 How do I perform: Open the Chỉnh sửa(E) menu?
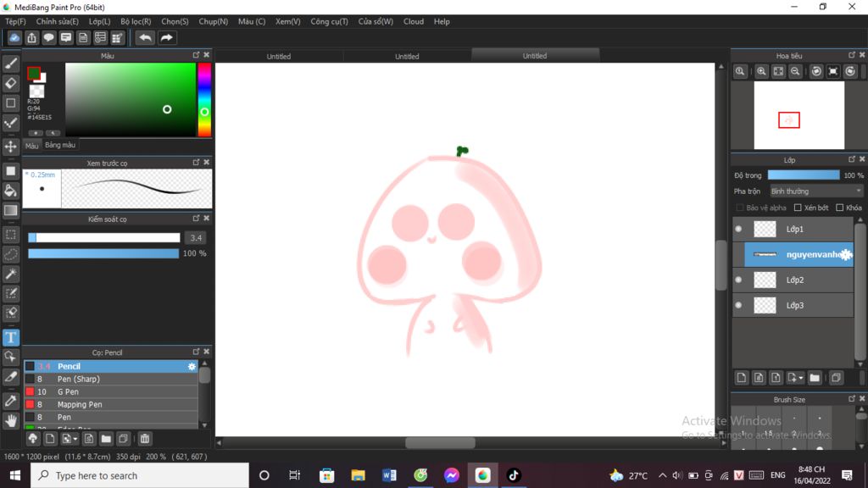[x=57, y=21]
